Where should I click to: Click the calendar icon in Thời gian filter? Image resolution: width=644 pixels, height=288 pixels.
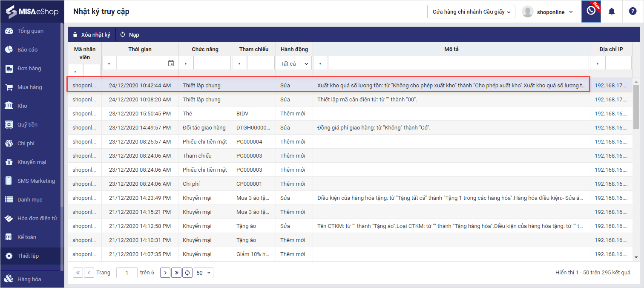(x=171, y=63)
